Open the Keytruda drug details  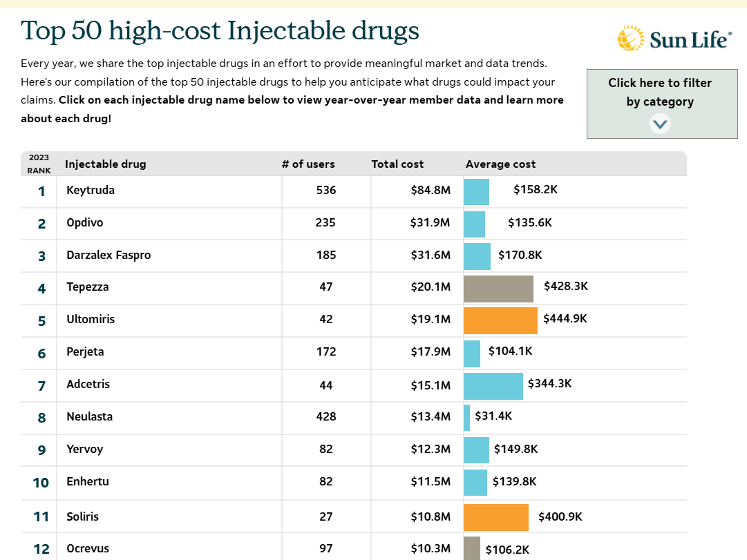coord(91,190)
